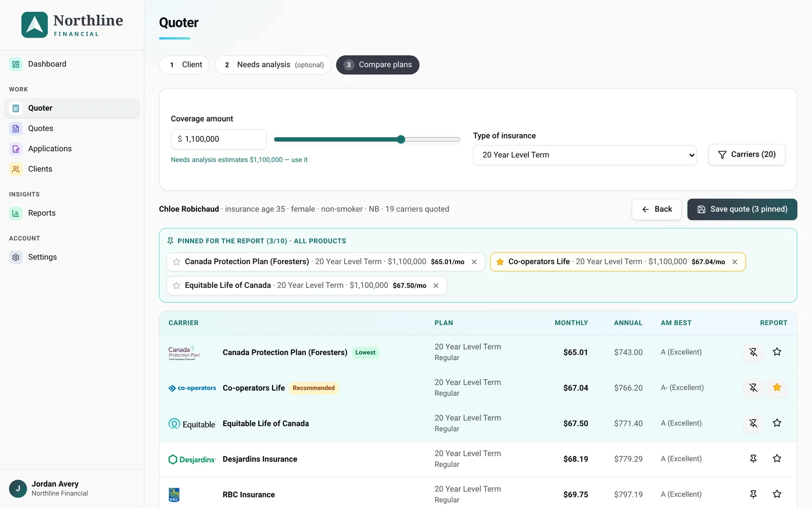Viewport: 812px width, 508px height.
Task: Click the coverage amount slider handle
Action: 401,139
